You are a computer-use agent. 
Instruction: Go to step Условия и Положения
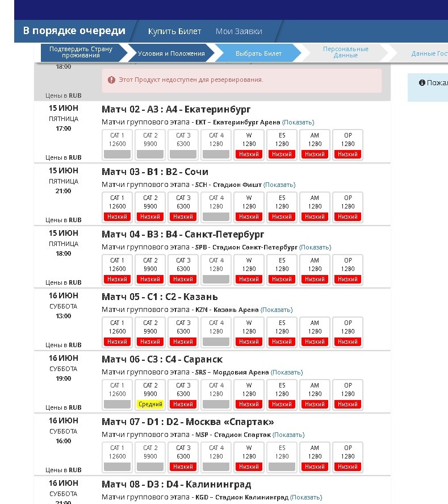pyautogui.click(x=171, y=53)
